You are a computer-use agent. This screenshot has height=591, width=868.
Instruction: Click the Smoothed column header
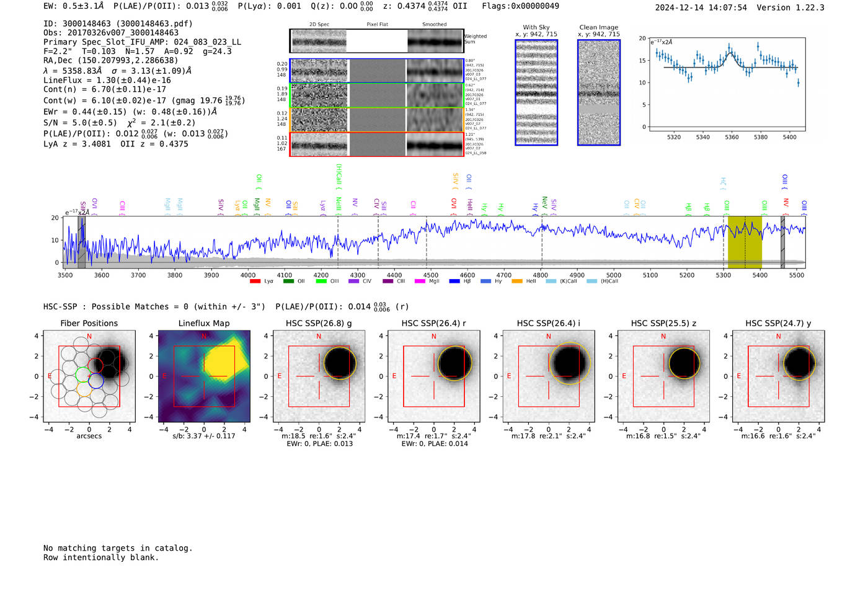[x=435, y=25]
